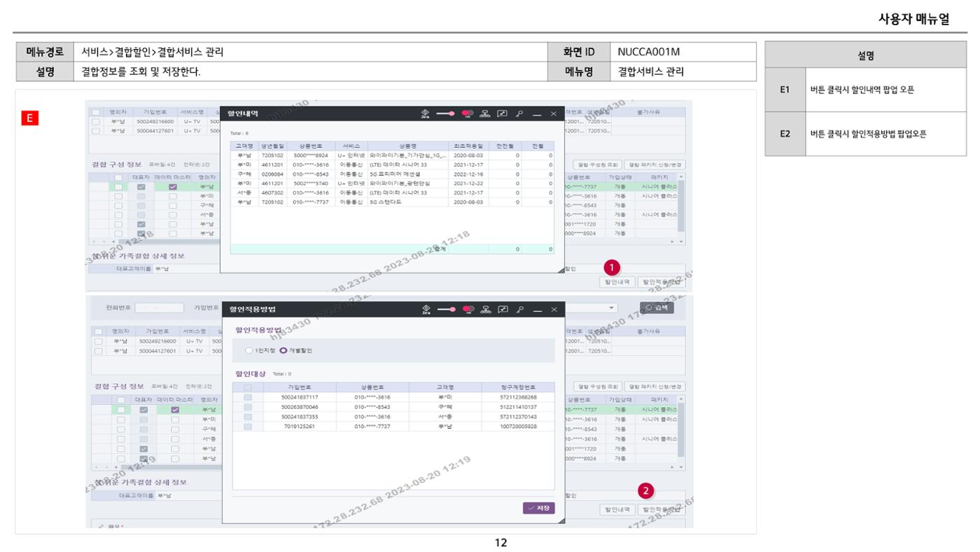Check the select-all checkbox in 할인대상 table header
This screenshot has height=552, width=980.
click(248, 387)
